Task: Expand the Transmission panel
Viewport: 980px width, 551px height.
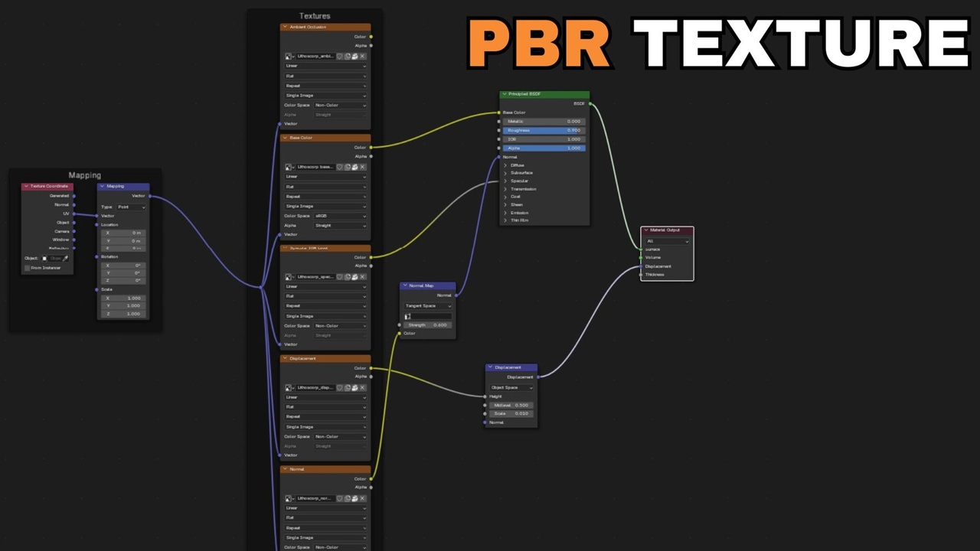Action: point(505,189)
